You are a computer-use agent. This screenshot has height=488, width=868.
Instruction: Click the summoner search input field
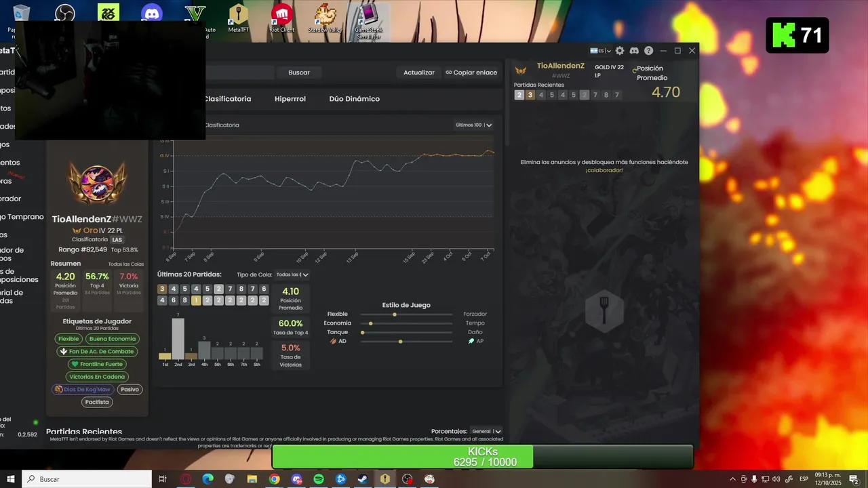240,73
